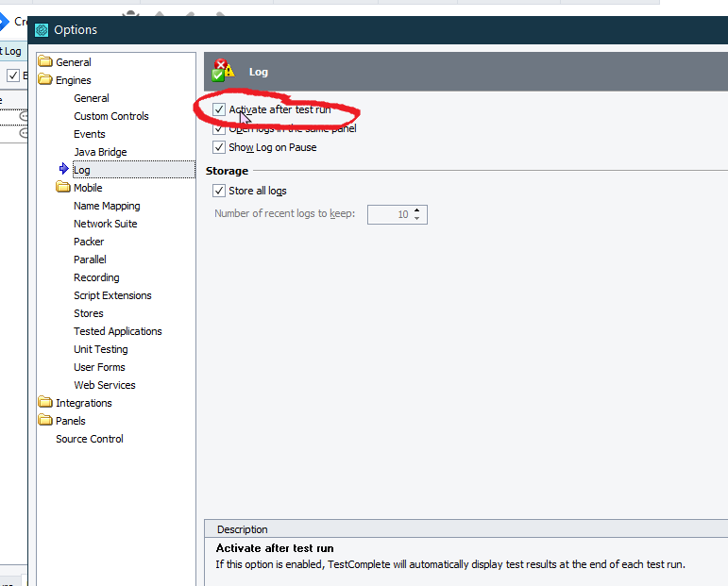
Task: Open Tested Applications settings
Action: tap(118, 331)
